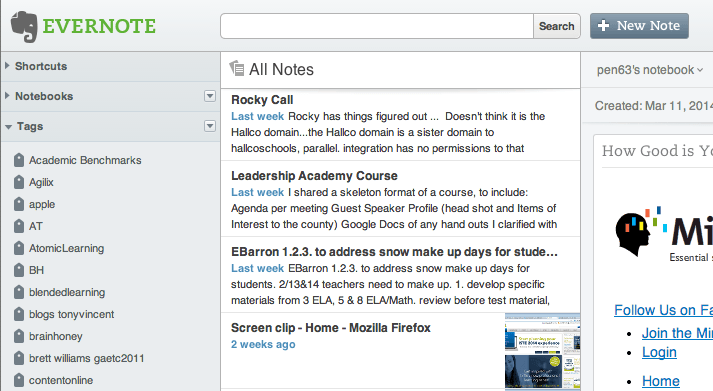Click the tag icon beside Academic Benchmarks
Screen dimensions: 713x391
point(19,160)
